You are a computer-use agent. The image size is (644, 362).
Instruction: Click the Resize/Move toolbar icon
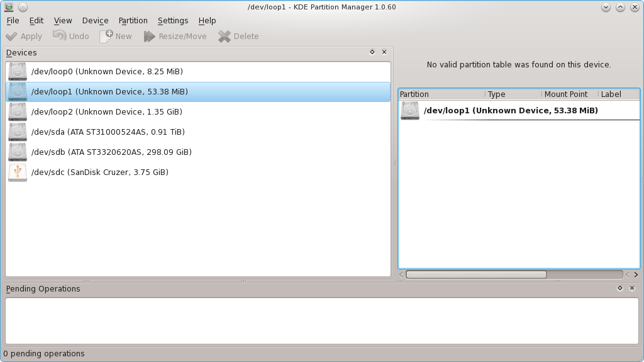(x=149, y=37)
